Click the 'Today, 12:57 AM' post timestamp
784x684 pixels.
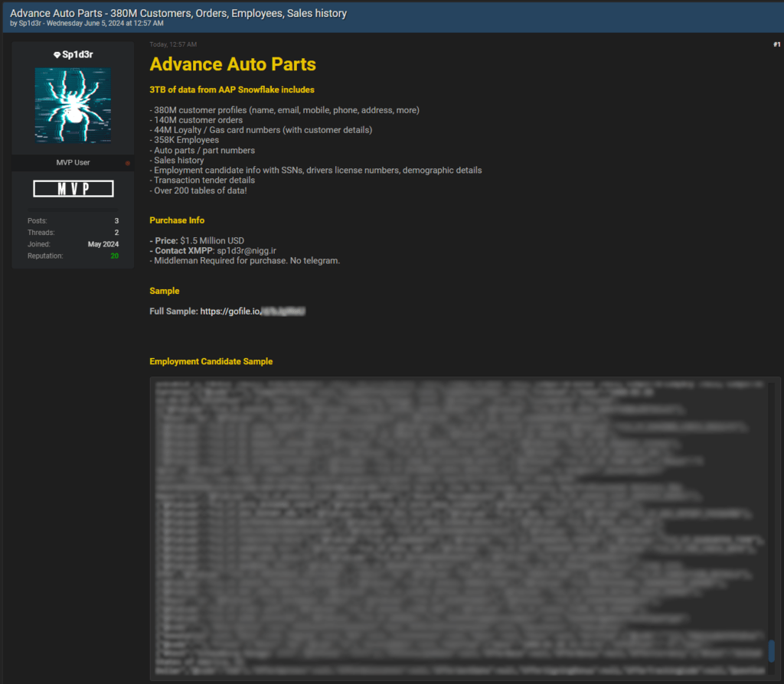(173, 44)
